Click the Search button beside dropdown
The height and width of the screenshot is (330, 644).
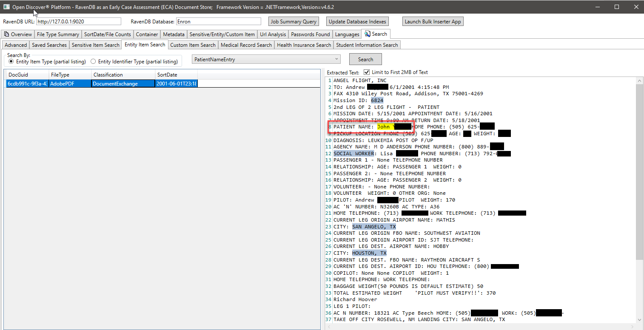point(365,60)
